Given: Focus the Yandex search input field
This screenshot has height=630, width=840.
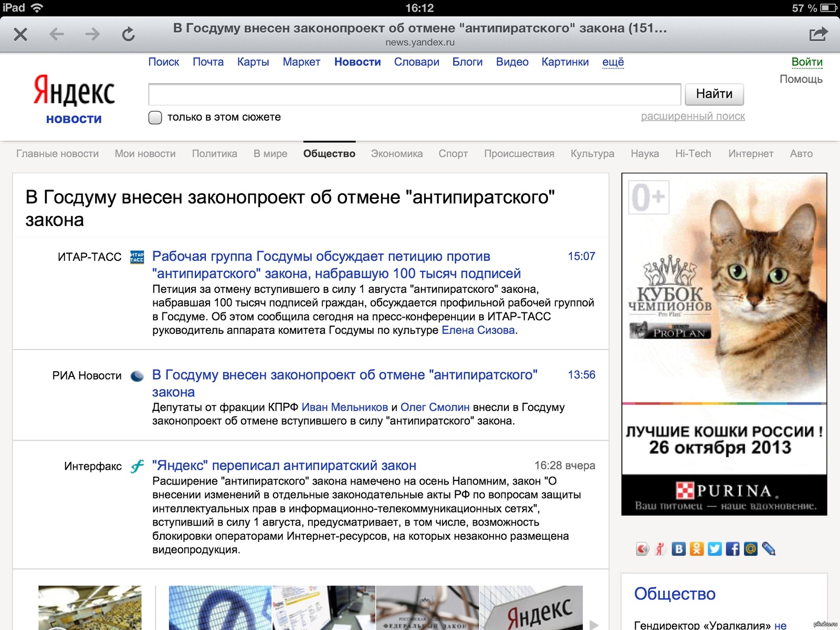Looking at the screenshot, I should click(414, 94).
